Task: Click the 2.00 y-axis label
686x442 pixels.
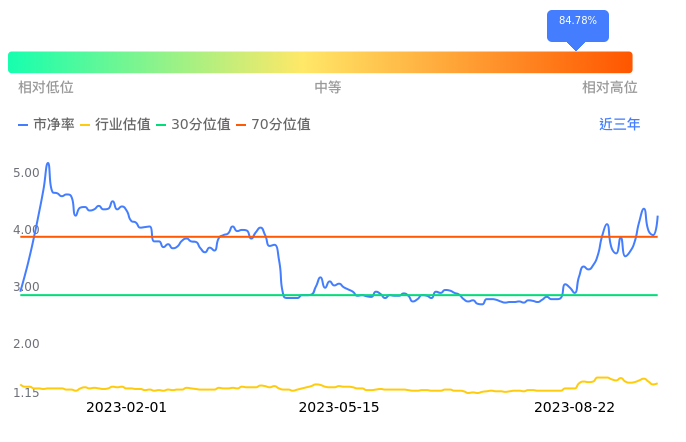Action: tap(26, 344)
